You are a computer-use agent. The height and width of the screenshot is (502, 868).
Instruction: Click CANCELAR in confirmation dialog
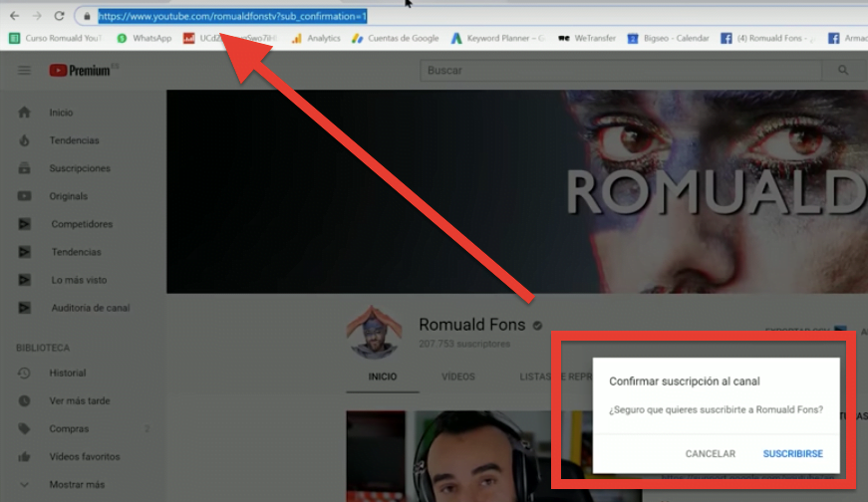(x=711, y=454)
